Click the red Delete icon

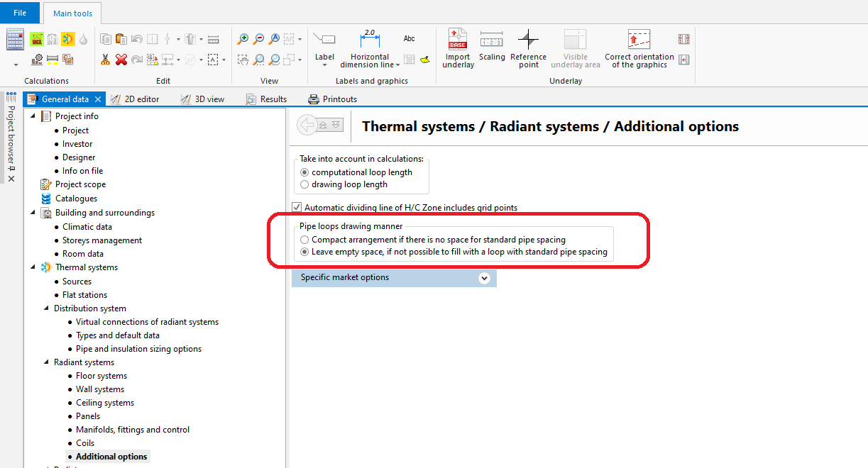pos(120,59)
